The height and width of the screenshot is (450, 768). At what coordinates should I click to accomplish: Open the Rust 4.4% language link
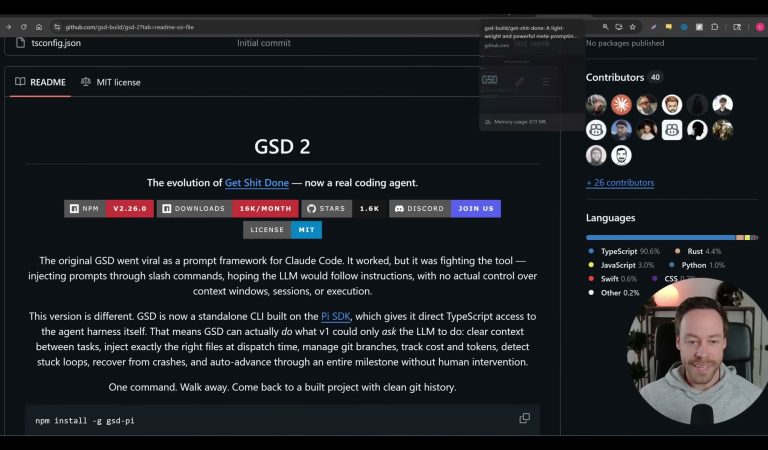click(698, 251)
